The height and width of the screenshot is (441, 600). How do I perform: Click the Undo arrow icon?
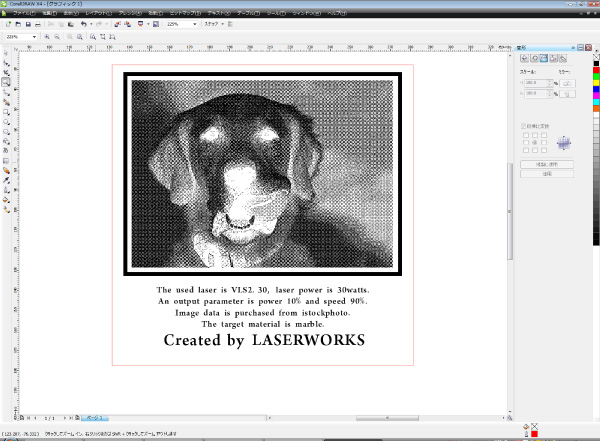click(83, 24)
